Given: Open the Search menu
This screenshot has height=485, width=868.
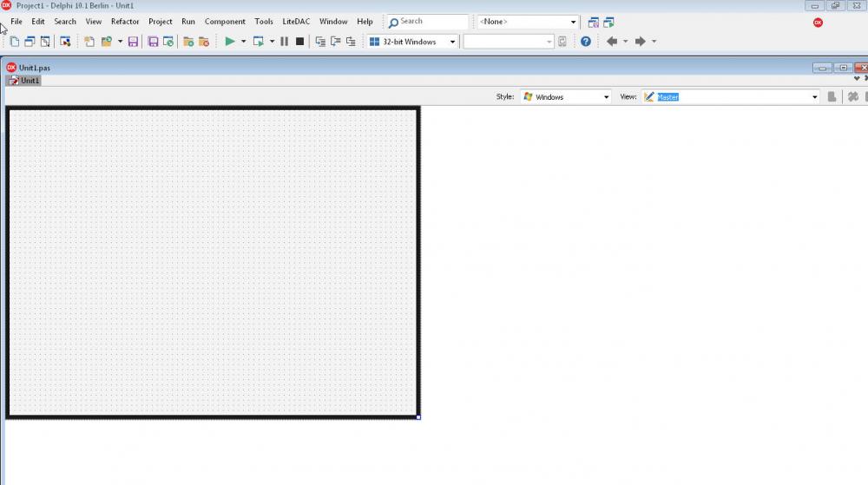Looking at the screenshot, I should click(65, 22).
